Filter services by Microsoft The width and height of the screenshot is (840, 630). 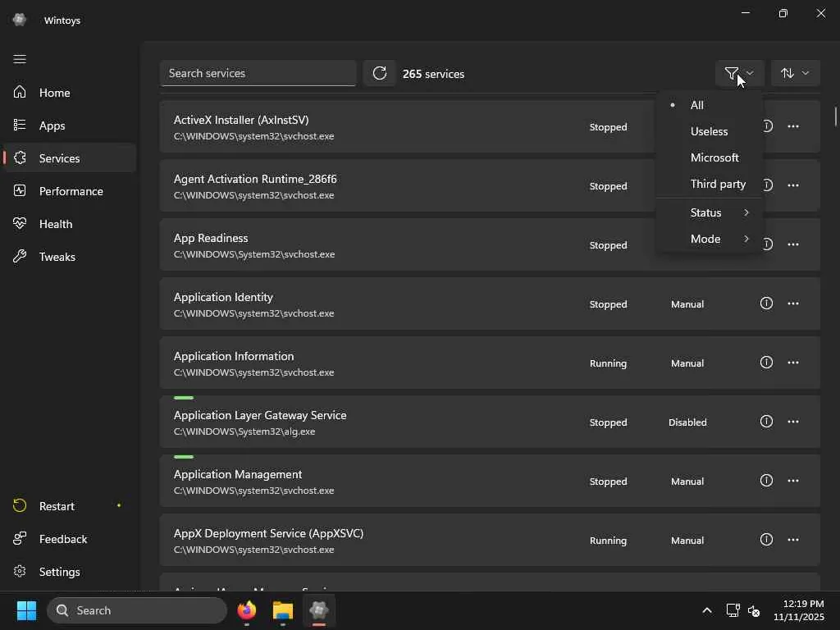[x=714, y=157]
